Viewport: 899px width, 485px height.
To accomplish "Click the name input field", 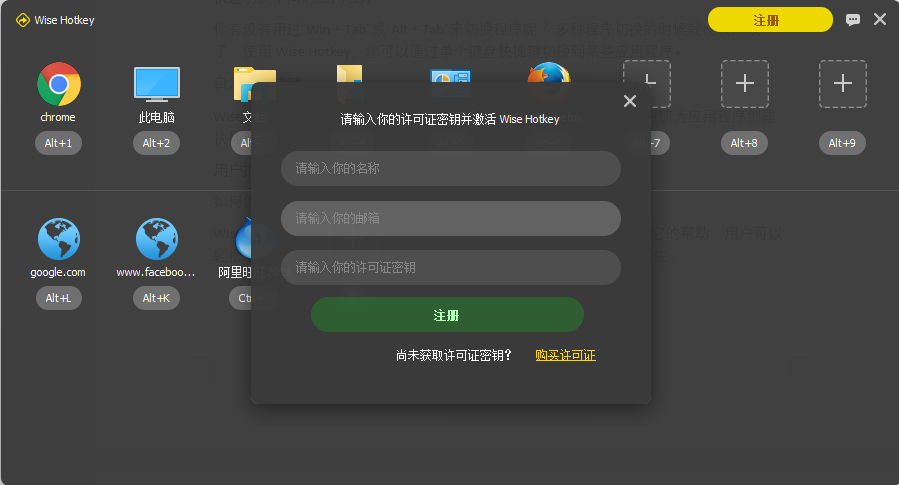I will [451, 168].
